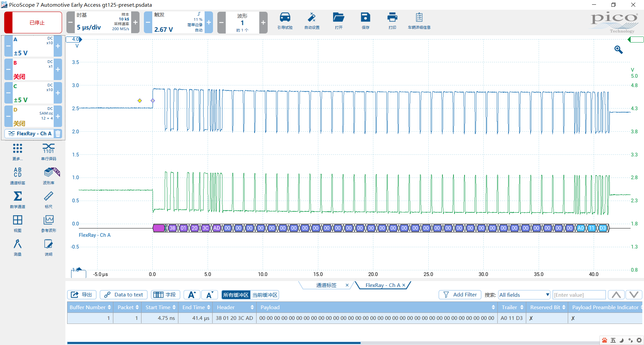
Task: Increase channel A range with plus
Action: pos(58,46)
